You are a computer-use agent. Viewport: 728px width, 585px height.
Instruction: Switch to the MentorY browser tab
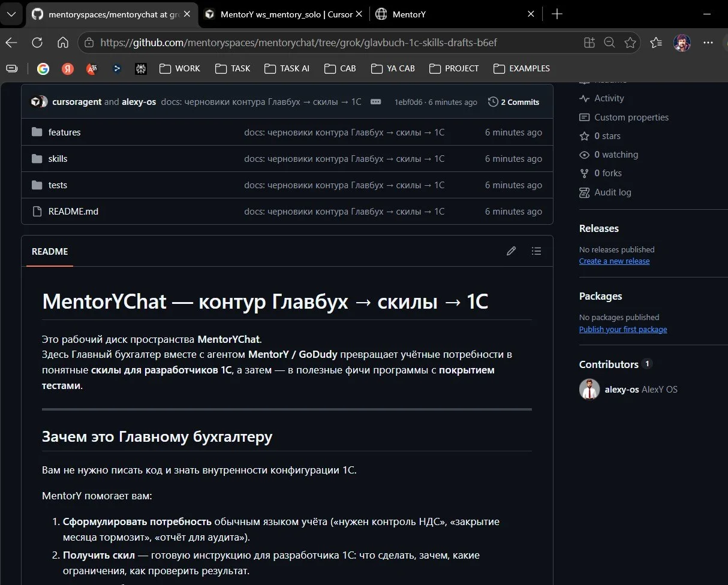[455, 14]
